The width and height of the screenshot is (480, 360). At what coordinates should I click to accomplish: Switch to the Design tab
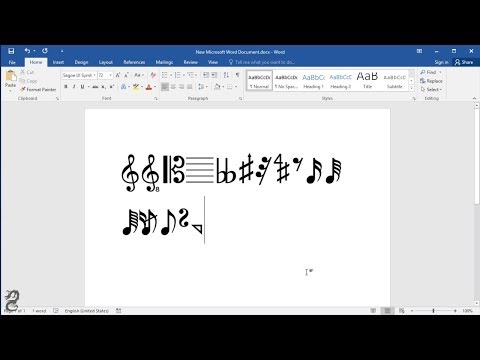point(81,62)
